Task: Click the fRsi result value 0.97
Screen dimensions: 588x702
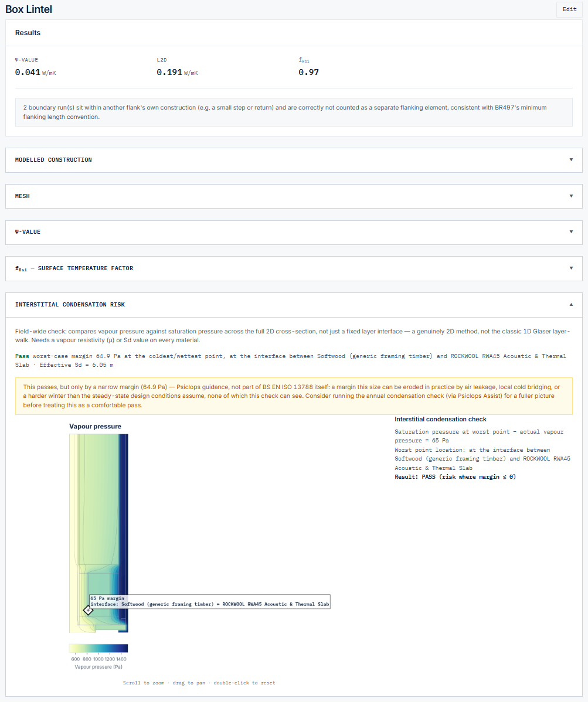Action: tap(308, 72)
